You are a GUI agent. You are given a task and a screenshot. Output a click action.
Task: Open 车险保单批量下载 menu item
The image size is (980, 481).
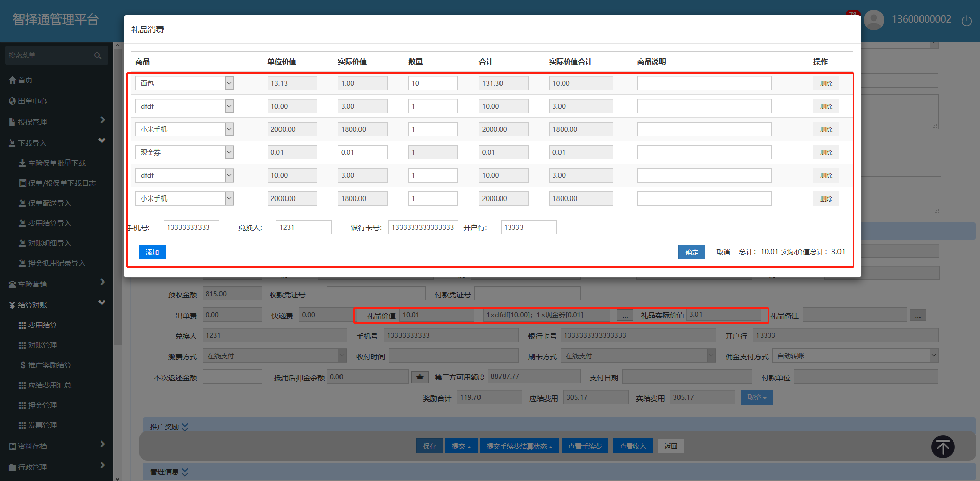pos(56,163)
